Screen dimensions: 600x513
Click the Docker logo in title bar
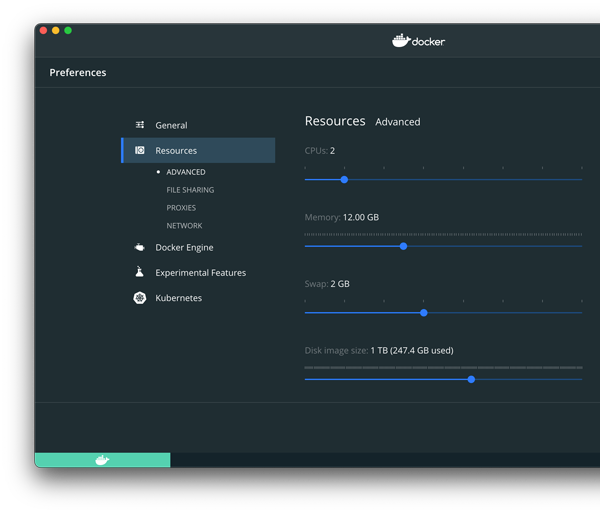point(418,41)
